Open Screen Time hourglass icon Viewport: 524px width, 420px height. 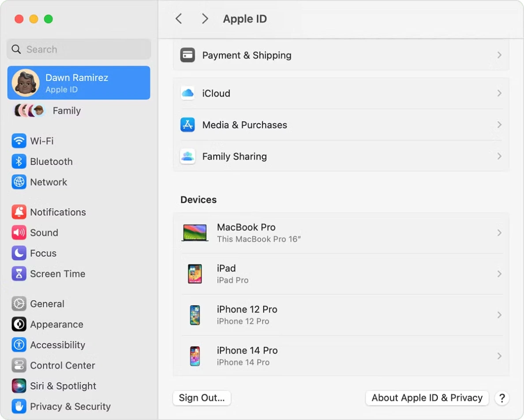coord(19,274)
